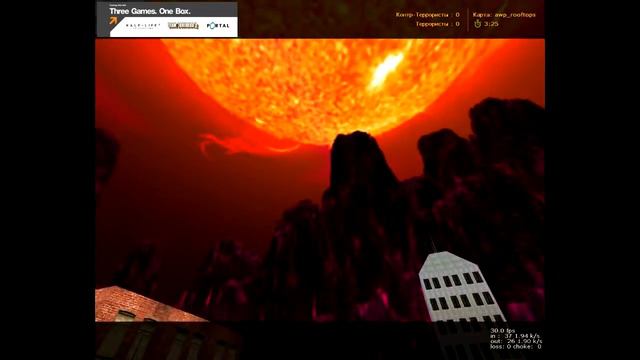Click the "Террористы : 0" score line
This screenshot has width=640, height=360.
(x=438, y=24)
